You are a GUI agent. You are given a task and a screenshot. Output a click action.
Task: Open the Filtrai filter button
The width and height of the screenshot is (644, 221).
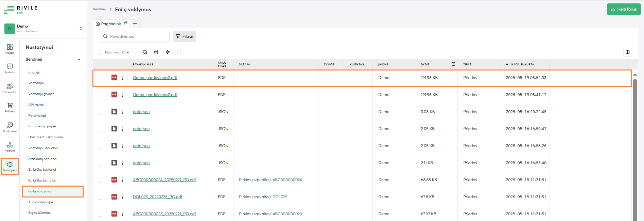coord(184,36)
